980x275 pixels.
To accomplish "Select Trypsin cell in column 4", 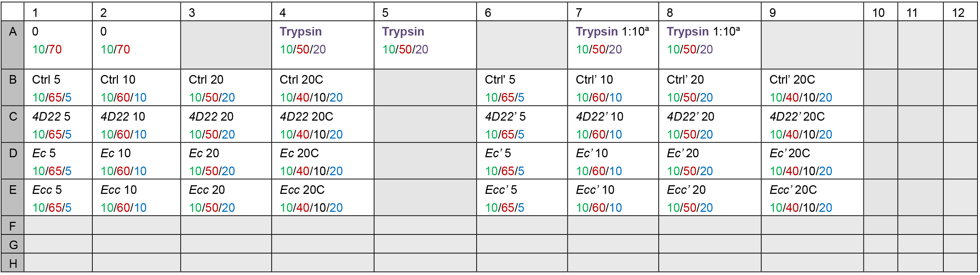I will pos(323,45).
